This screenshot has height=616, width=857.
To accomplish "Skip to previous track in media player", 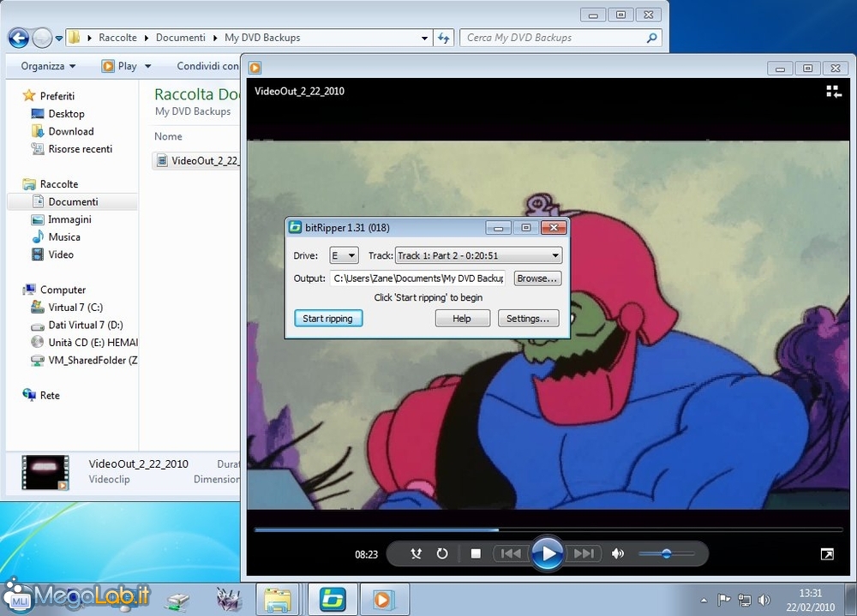I will pyautogui.click(x=511, y=553).
